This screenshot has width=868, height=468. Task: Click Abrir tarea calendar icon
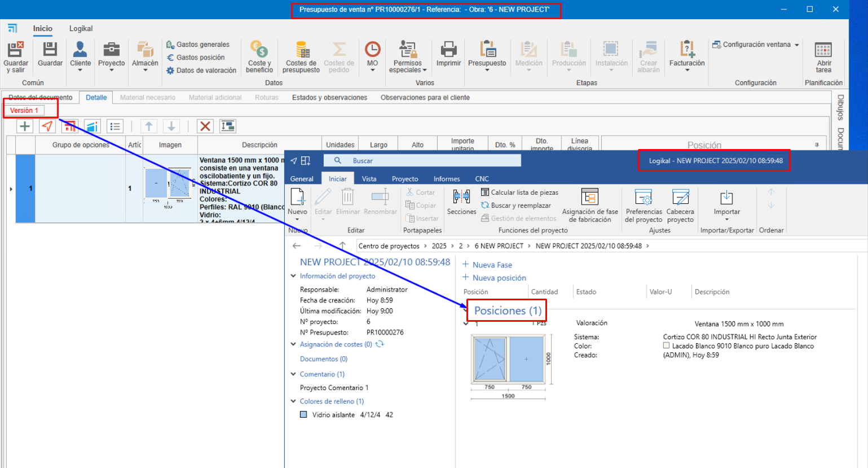coord(823,50)
